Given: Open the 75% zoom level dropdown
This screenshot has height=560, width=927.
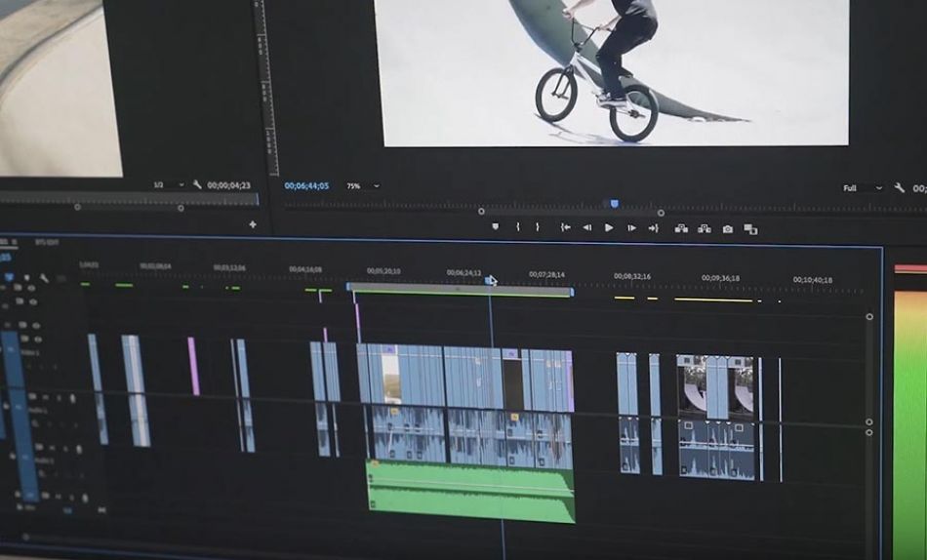Looking at the screenshot, I should pyautogui.click(x=362, y=185).
